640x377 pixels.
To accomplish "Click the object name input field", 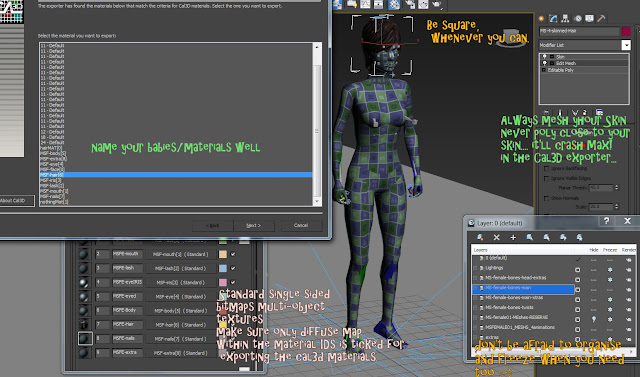I will coord(579,31).
